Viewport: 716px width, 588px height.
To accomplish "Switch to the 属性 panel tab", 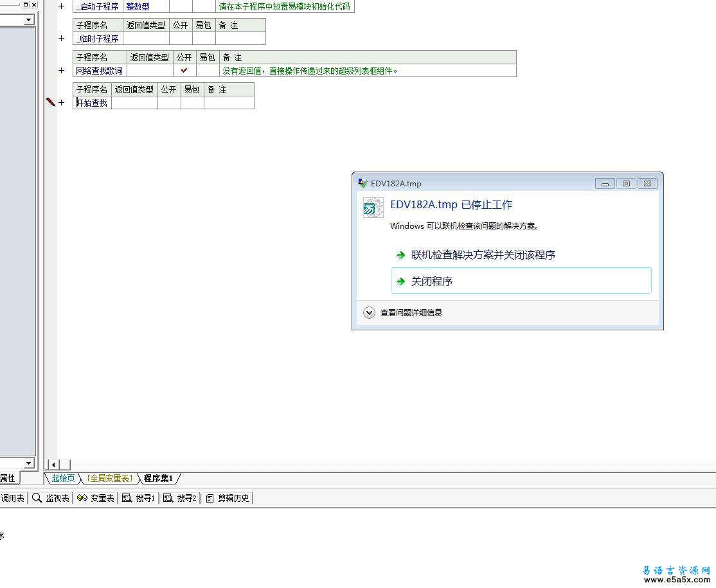I will (8, 478).
